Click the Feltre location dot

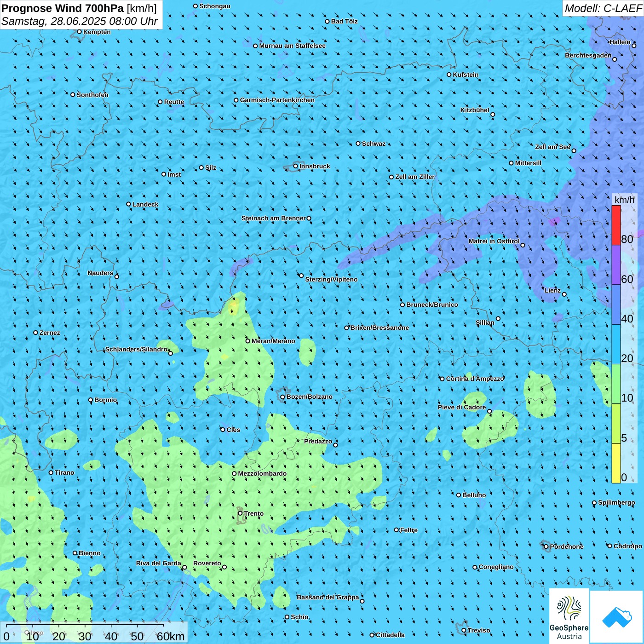point(397,530)
